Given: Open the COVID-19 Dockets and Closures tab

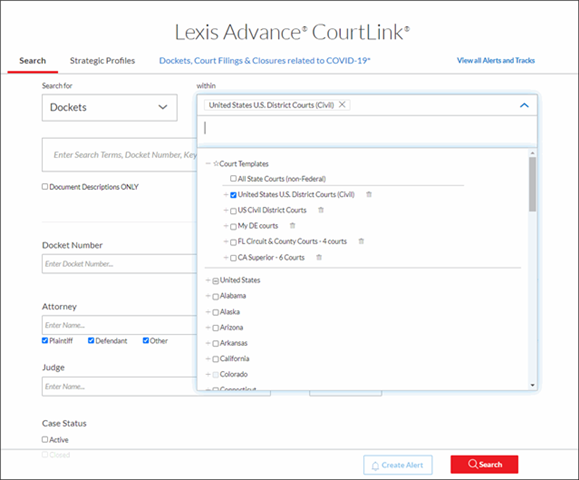Looking at the screenshot, I should click(264, 61).
